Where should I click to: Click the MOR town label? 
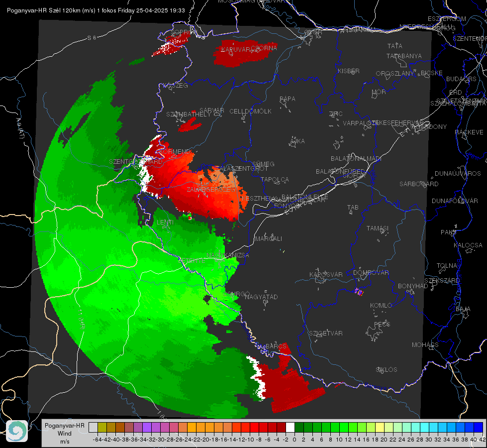(379, 92)
